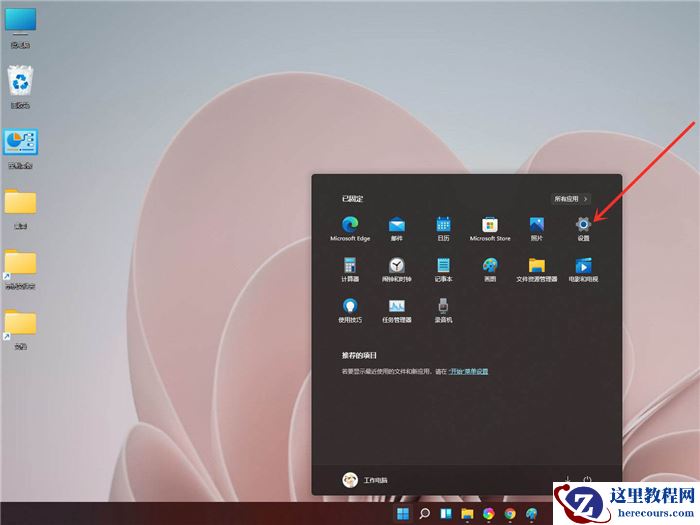Open taskbar Search magnifier
The width and height of the screenshot is (700, 525).
pyautogui.click(x=425, y=513)
